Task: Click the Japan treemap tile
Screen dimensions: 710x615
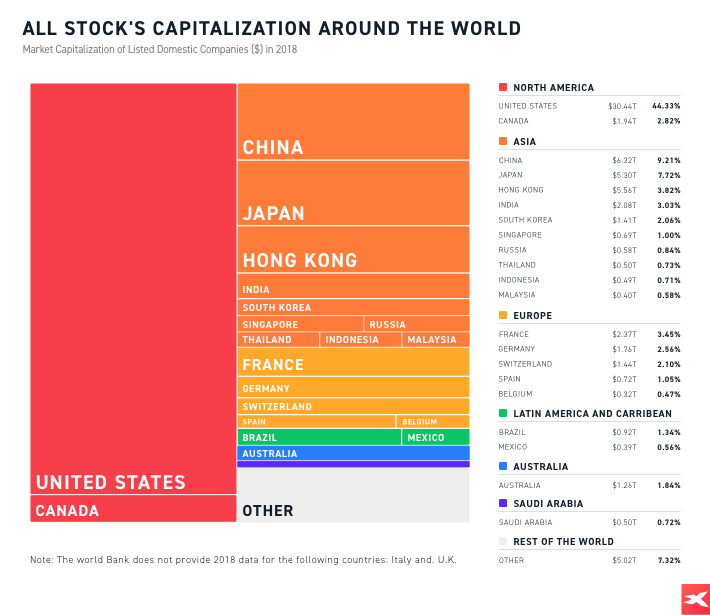Action: (x=353, y=193)
